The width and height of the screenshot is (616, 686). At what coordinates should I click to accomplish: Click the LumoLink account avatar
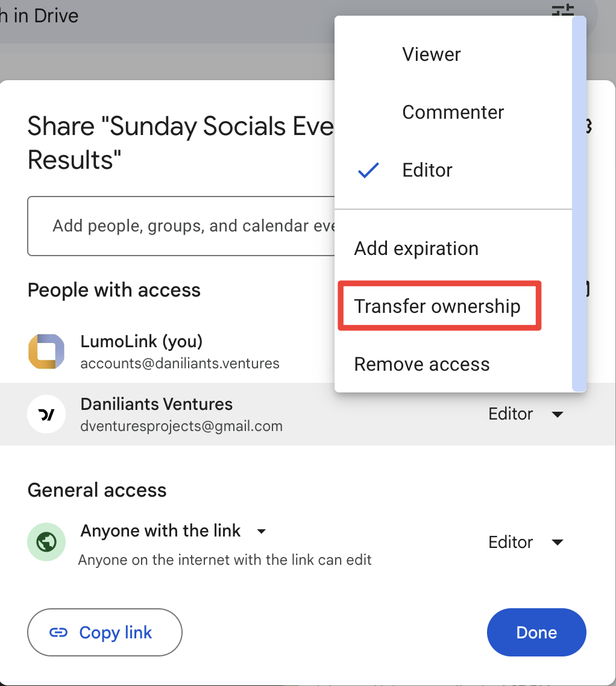[x=46, y=351]
